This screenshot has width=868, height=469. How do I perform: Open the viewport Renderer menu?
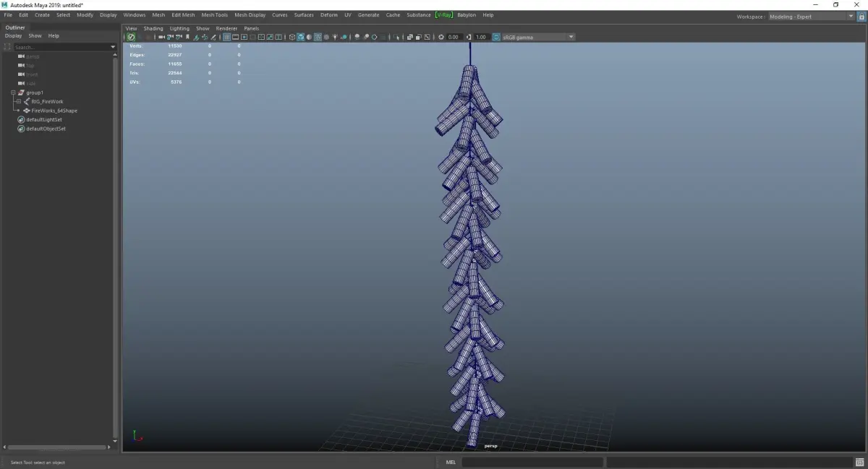point(226,28)
